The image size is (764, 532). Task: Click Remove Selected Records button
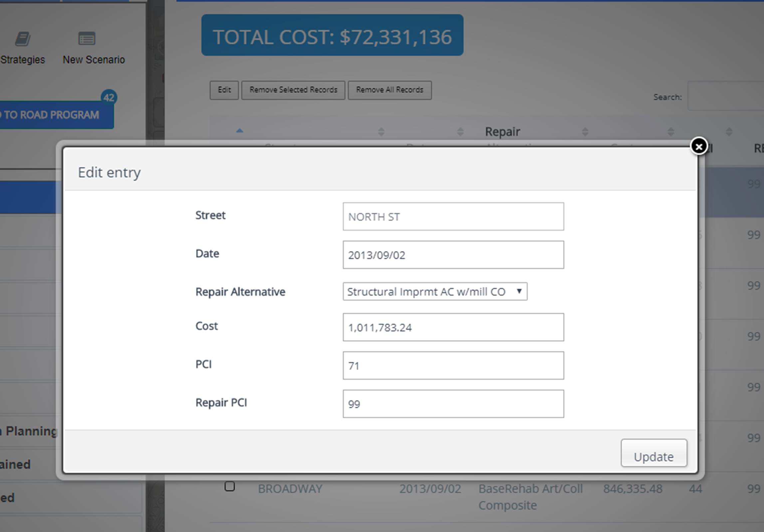(x=293, y=90)
